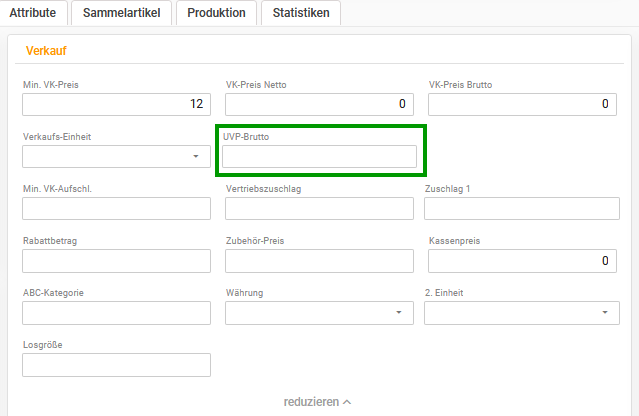Image resolution: width=639 pixels, height=416 pixels.
Task: Select the highlighted UVP-Brutto field
Action: tap(319, 156)
